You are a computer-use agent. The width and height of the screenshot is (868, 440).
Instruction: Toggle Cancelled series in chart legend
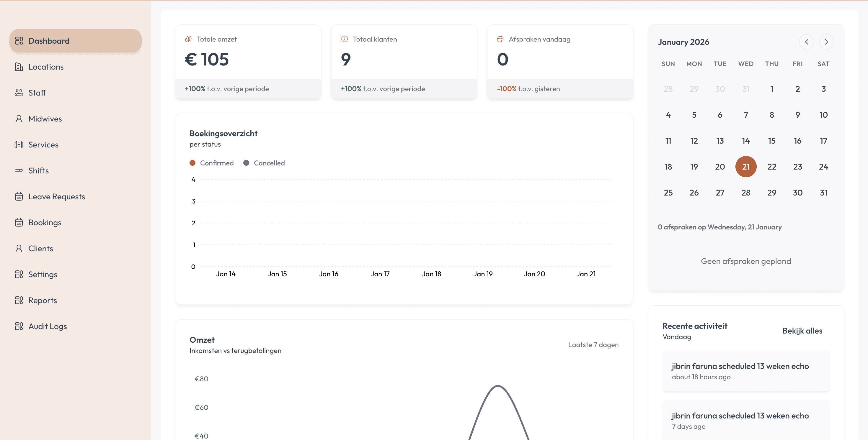[264, 163]
